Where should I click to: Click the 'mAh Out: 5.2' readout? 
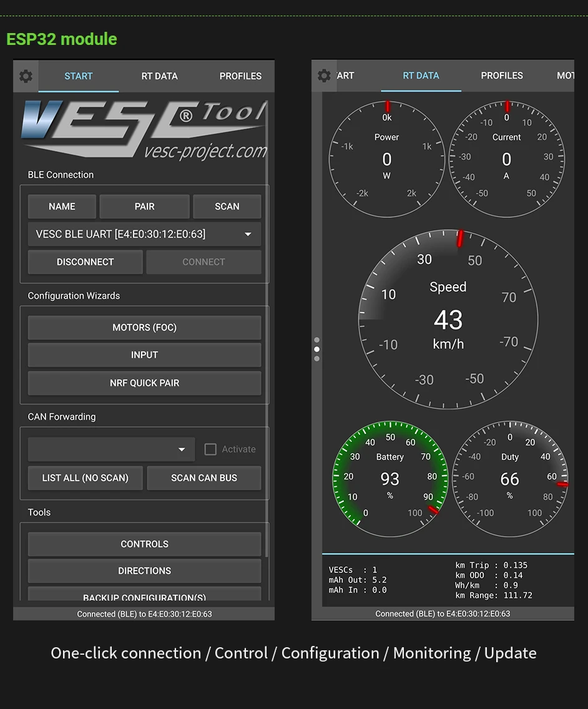click(357, 580)
